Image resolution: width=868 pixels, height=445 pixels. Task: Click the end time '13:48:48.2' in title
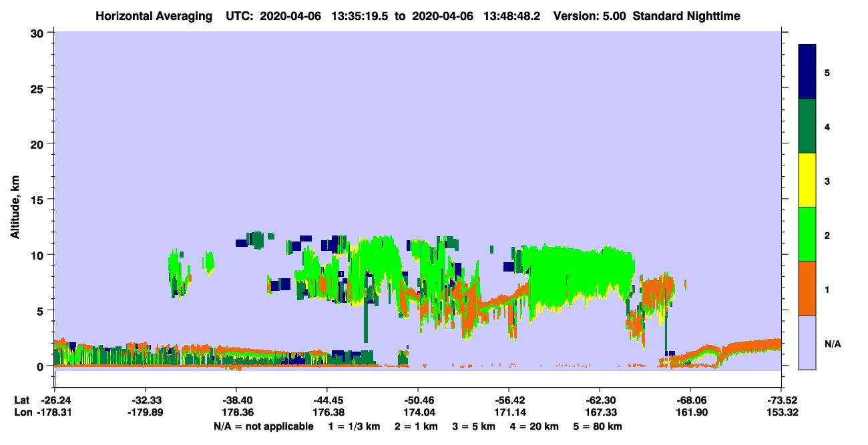coord(513,16)
